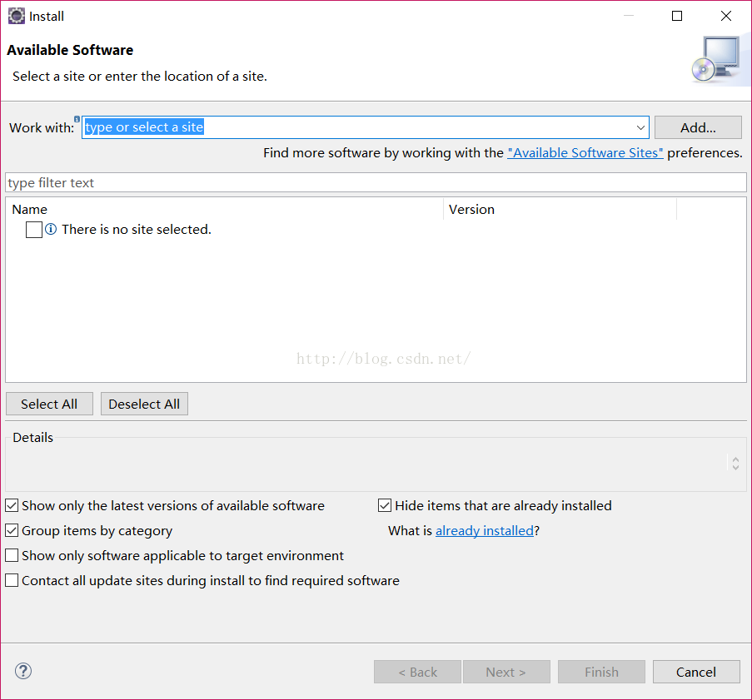The width and height of the screenshot is (752, 700).
Task: Open the Available Software Sites link
Action: (585, 153)
